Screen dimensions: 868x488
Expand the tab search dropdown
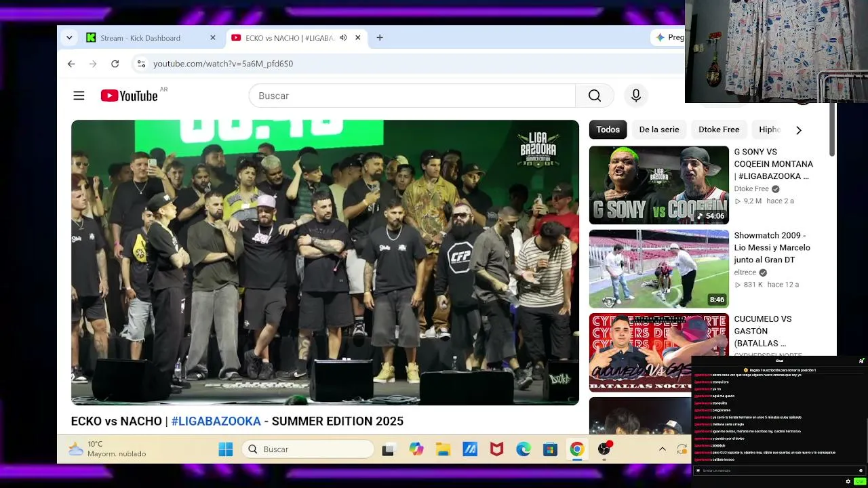[x=69, y=38]
